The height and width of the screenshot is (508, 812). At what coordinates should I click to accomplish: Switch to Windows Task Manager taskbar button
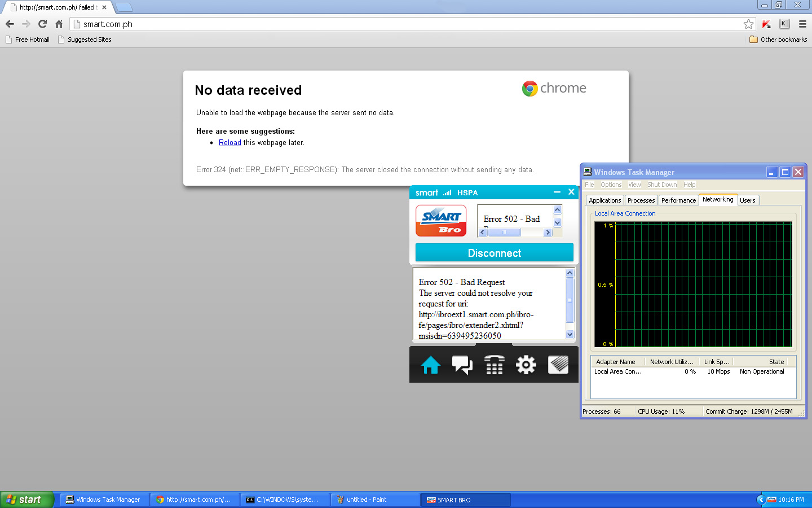104,500
